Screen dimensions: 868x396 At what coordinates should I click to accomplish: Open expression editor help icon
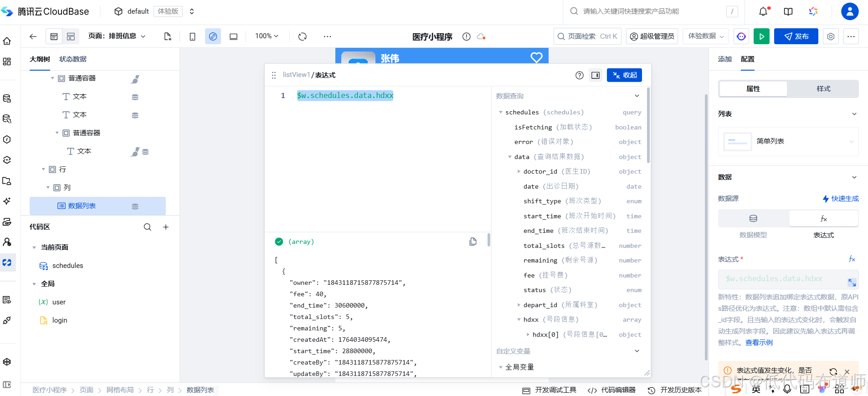pos(579,75)
